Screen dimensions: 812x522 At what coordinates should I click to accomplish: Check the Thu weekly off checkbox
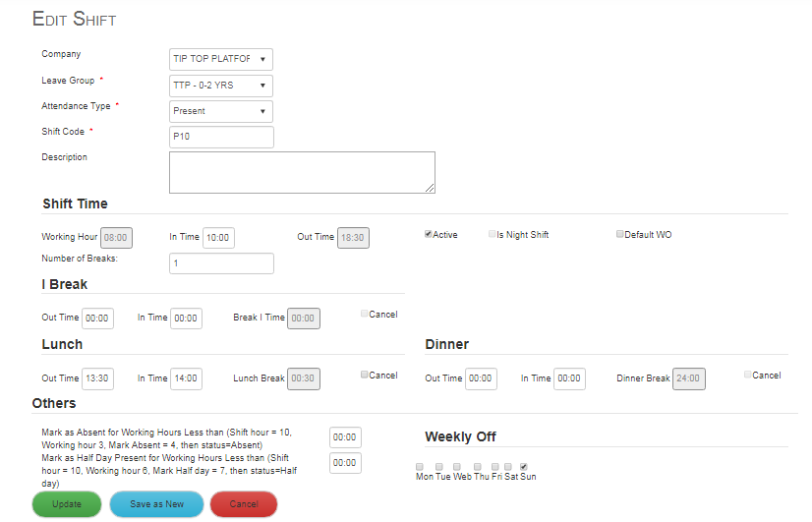point(478,467)
